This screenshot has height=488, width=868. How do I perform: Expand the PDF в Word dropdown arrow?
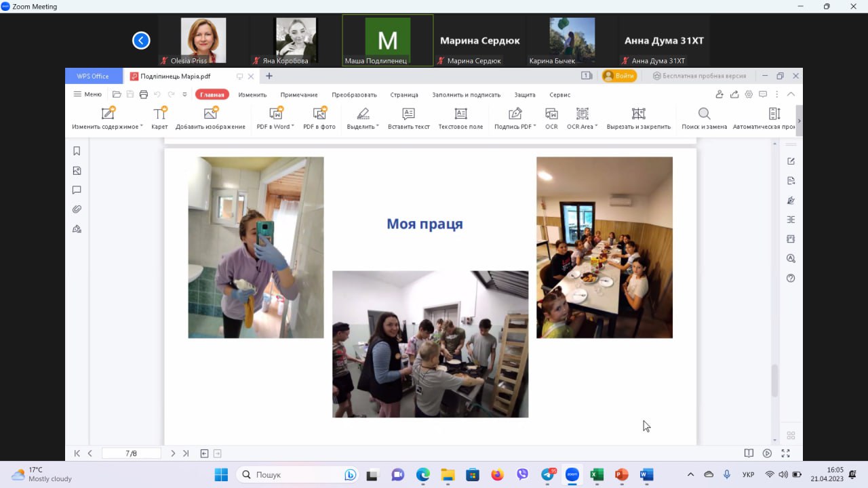pyautogui.click(x=292, y=127)
